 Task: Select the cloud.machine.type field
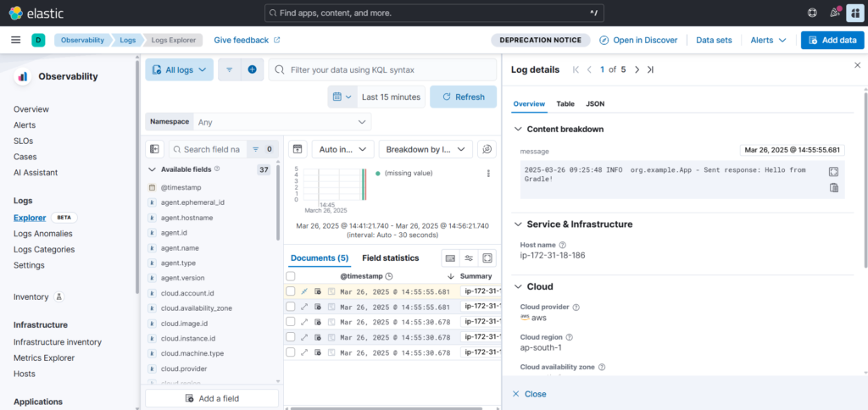point(192,353)
